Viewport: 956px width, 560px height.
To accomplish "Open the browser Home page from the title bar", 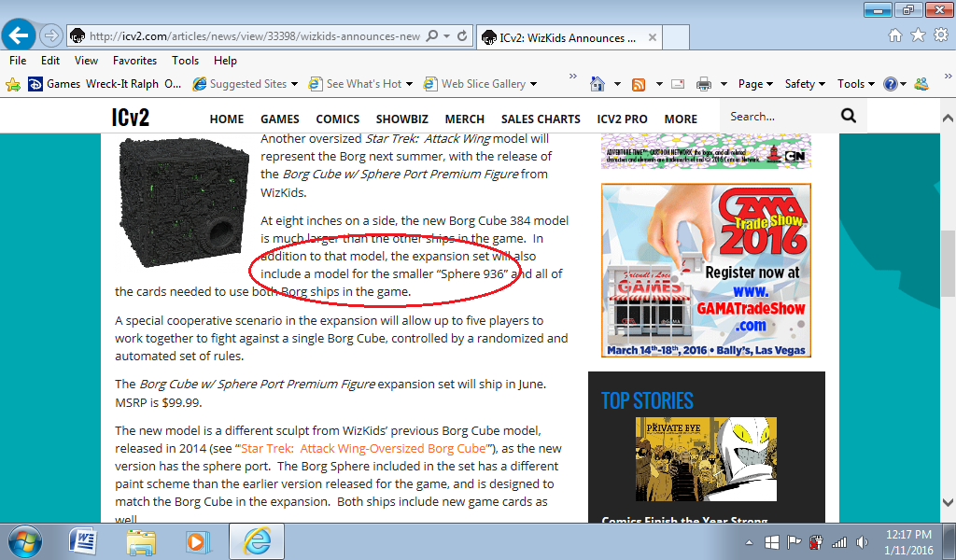I will pyautogui.click(x=895, y=35).
